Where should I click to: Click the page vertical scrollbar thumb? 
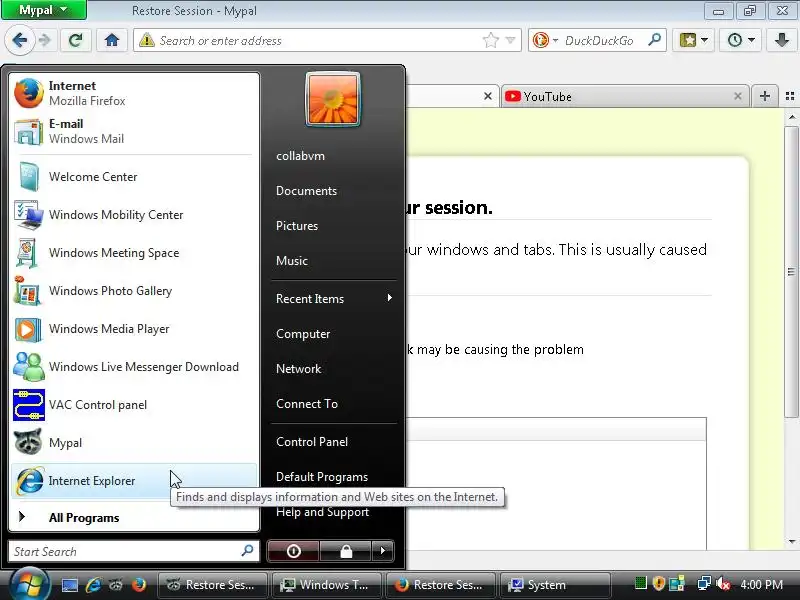click(791, 272)
